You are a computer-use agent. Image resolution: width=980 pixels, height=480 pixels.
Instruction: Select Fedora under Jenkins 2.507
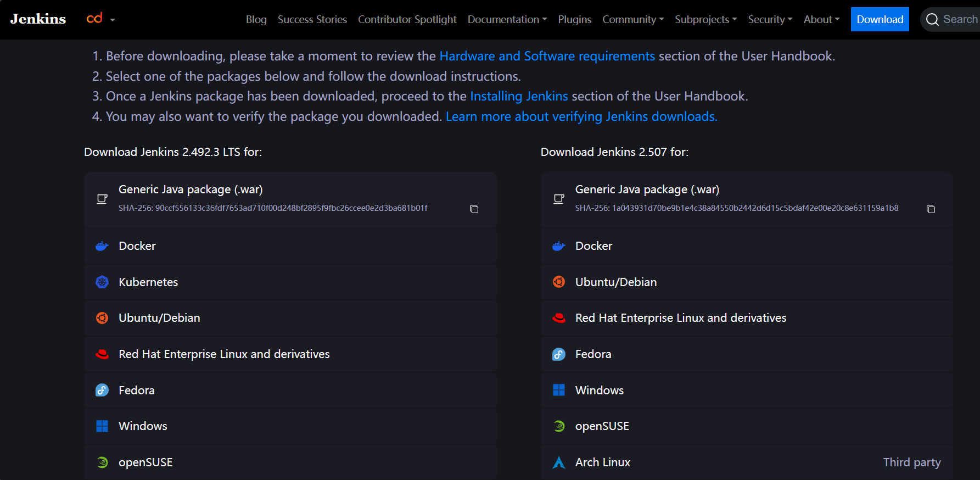tap(747, 354)
